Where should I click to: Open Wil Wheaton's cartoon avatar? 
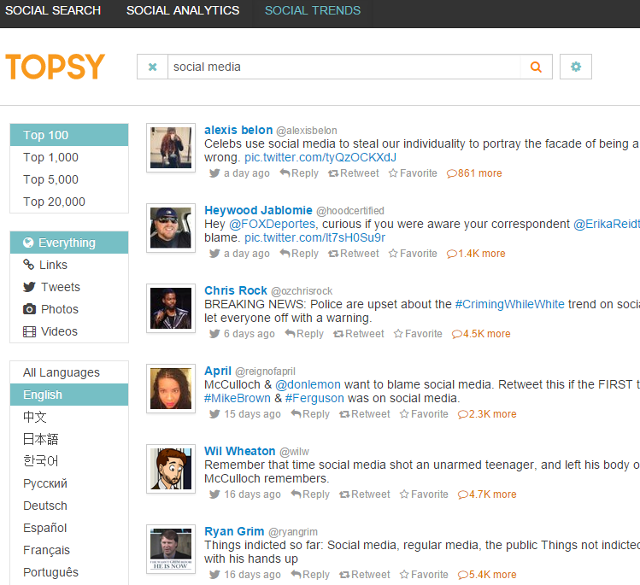tap(171, 469)
